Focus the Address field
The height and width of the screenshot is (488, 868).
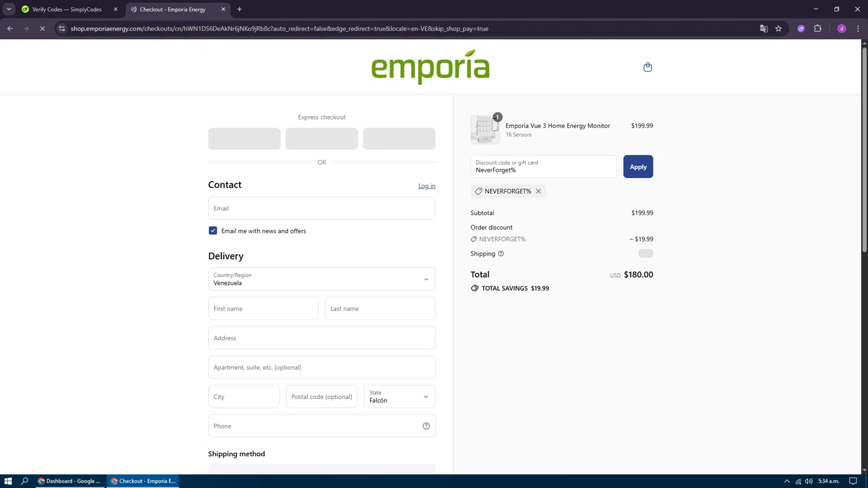322,338
